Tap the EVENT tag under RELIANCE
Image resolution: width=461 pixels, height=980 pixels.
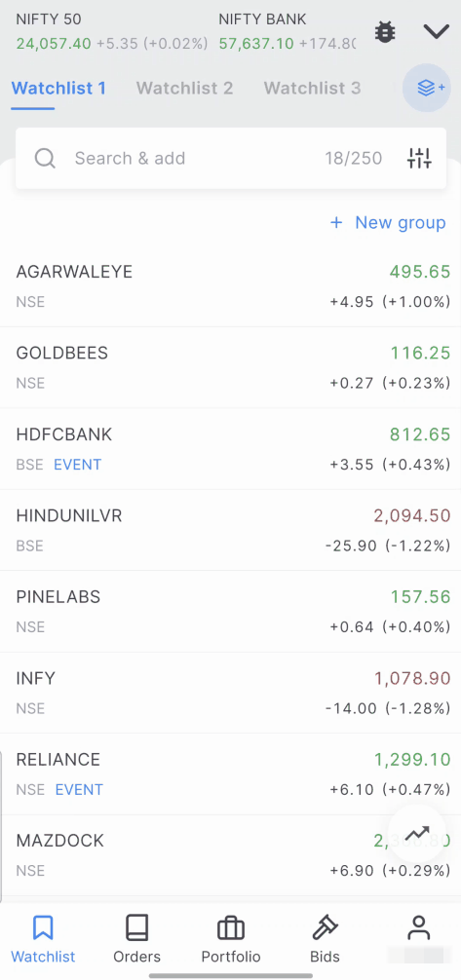(x=80, y=789)
